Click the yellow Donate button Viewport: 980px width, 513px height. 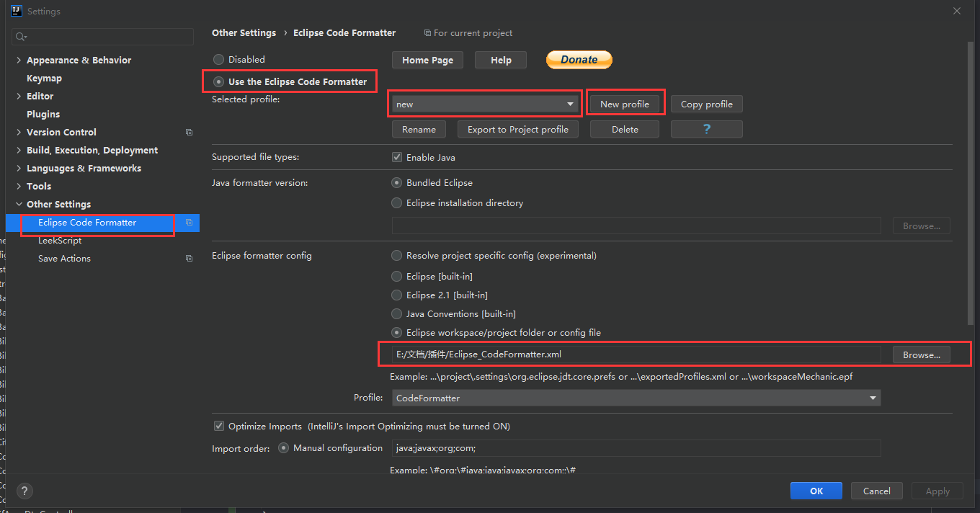coord(579,60)
